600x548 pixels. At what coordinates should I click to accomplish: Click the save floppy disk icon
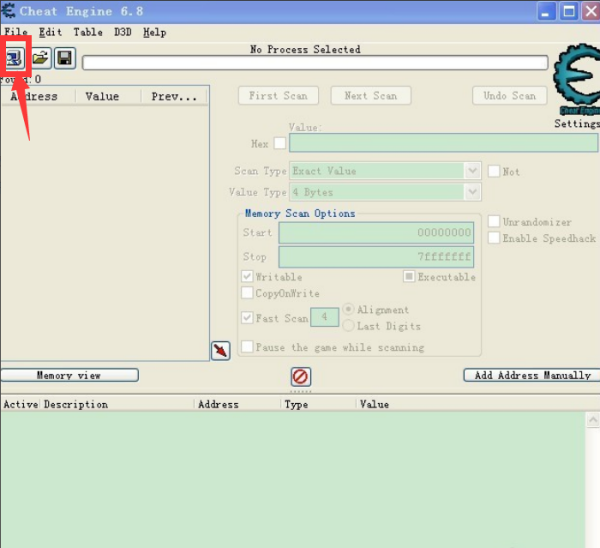(x=64, y=58)
